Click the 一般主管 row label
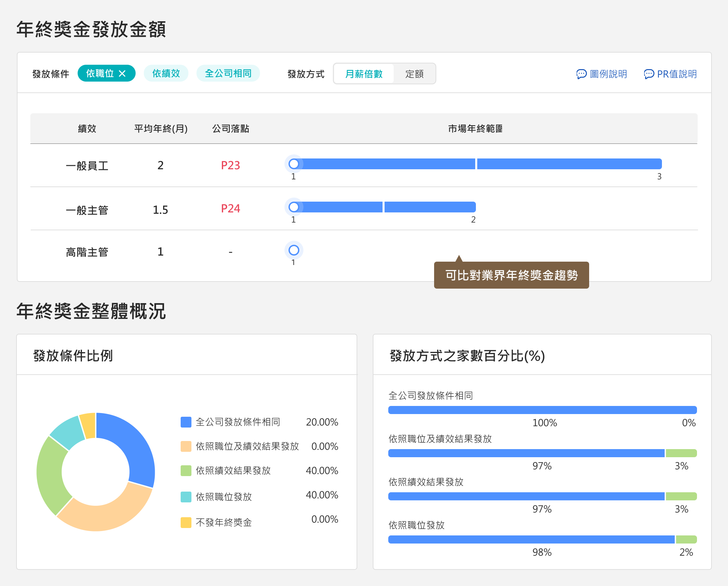Image resolution: width=728 pixels, height=586 pixels. click(x=87, y=210)
